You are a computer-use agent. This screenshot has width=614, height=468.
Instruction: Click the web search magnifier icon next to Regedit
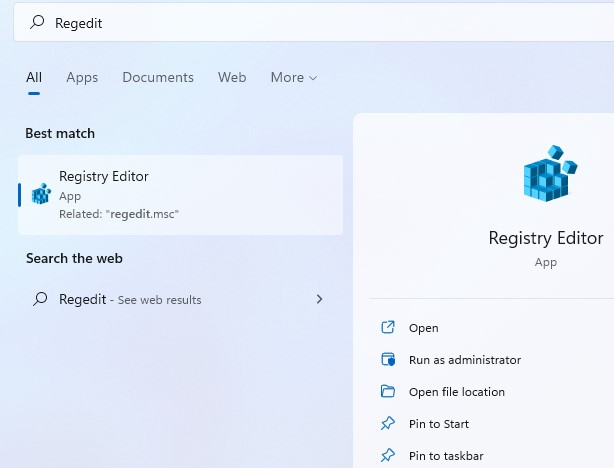point(40,299)
